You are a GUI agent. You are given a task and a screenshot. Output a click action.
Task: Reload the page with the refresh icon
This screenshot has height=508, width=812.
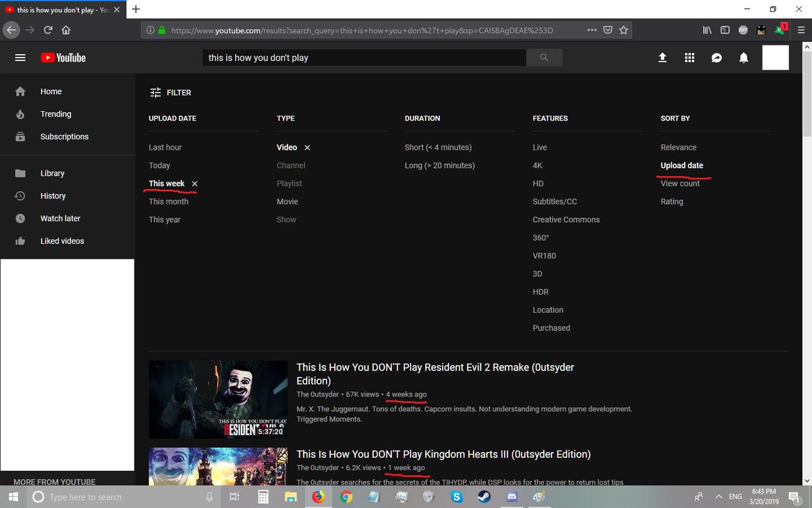pyautogui.click(x=48, y=30)
